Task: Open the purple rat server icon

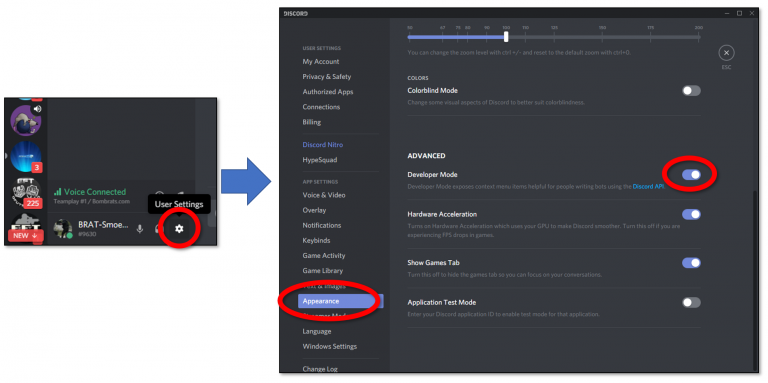Action: [25, 120]
